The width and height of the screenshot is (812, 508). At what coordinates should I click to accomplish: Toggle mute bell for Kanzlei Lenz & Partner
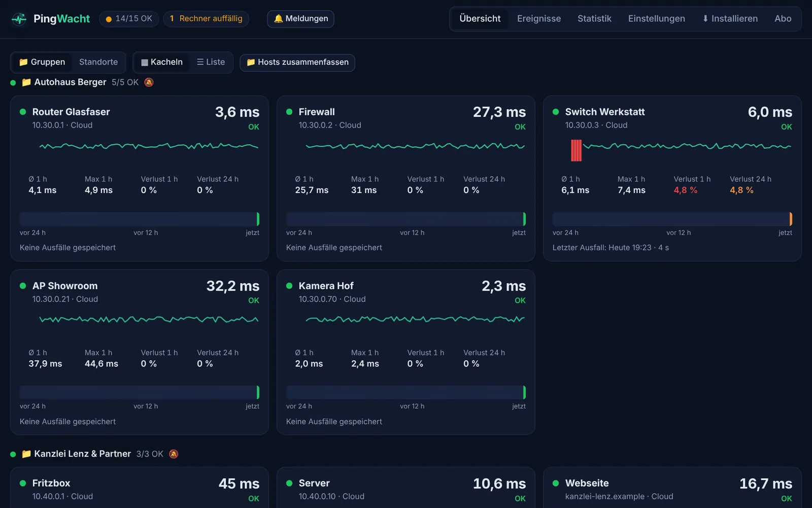click(174, 454)
